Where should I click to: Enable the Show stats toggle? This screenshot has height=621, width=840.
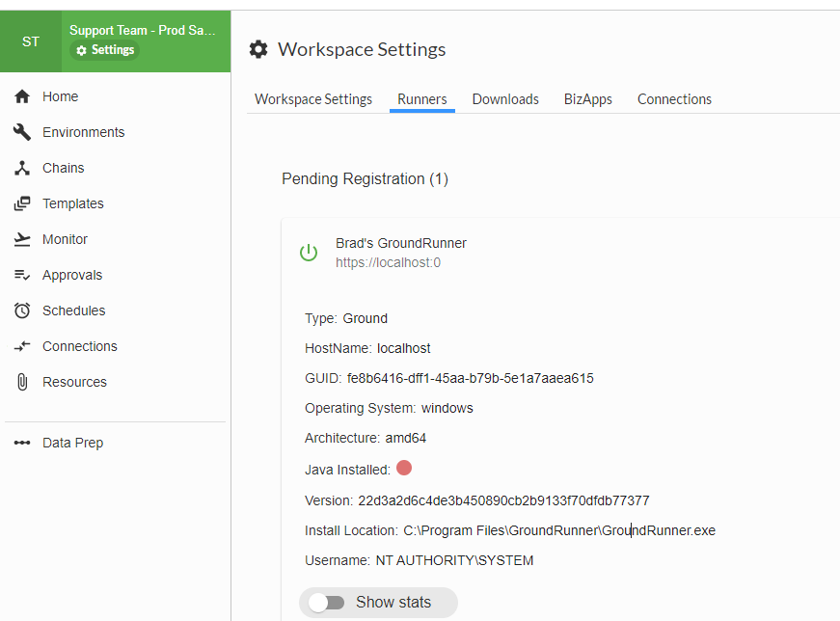tap(327, 602)
